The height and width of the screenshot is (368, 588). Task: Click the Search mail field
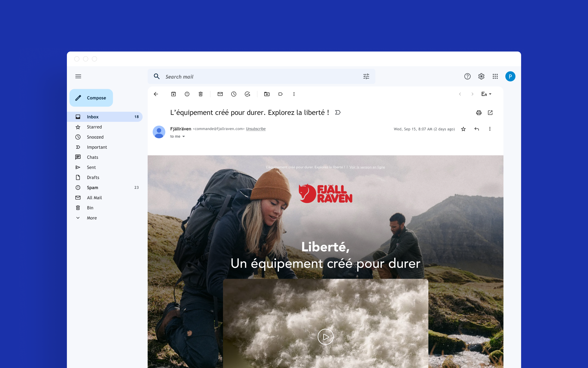pyautogui.click(x=261, y=77)
